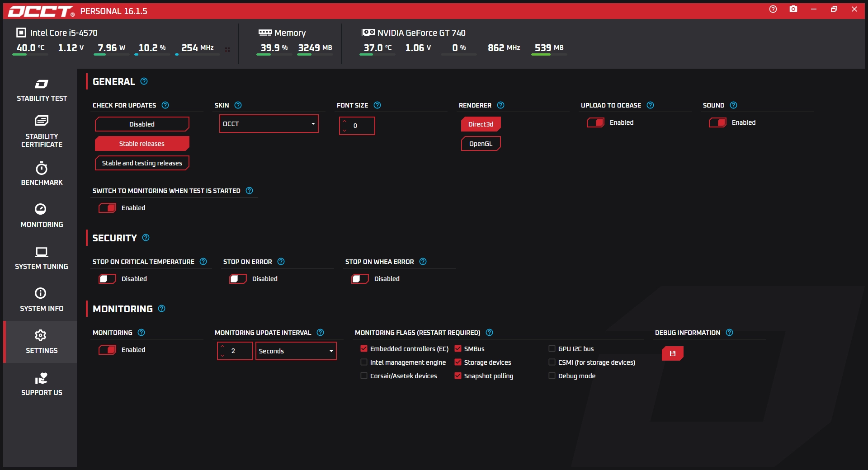The image size is (868, 470).
Task: Uncheck the SMBus flag
Action: [458, 349]
